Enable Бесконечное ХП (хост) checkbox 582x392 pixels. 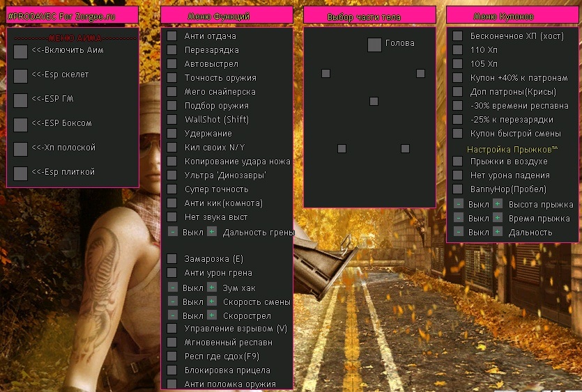click(458, 36)
